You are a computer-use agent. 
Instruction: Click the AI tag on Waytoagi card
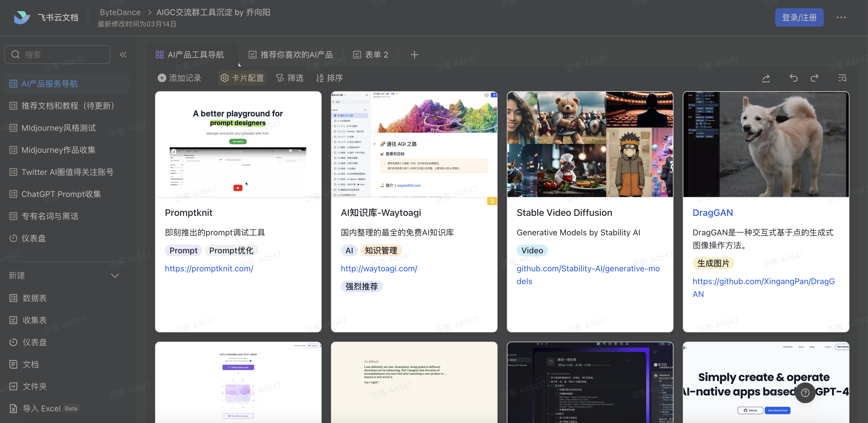point(349,251)
